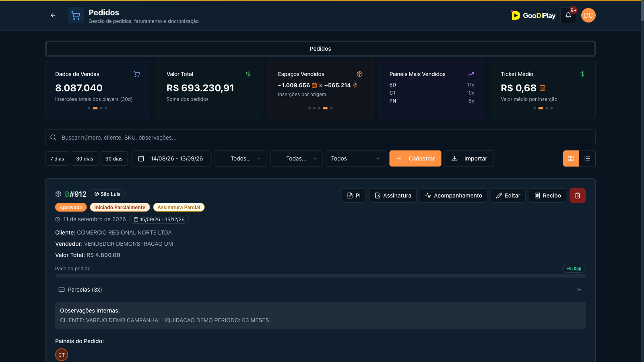Click box icon in Espaços Vendidos card

(359, 74)
